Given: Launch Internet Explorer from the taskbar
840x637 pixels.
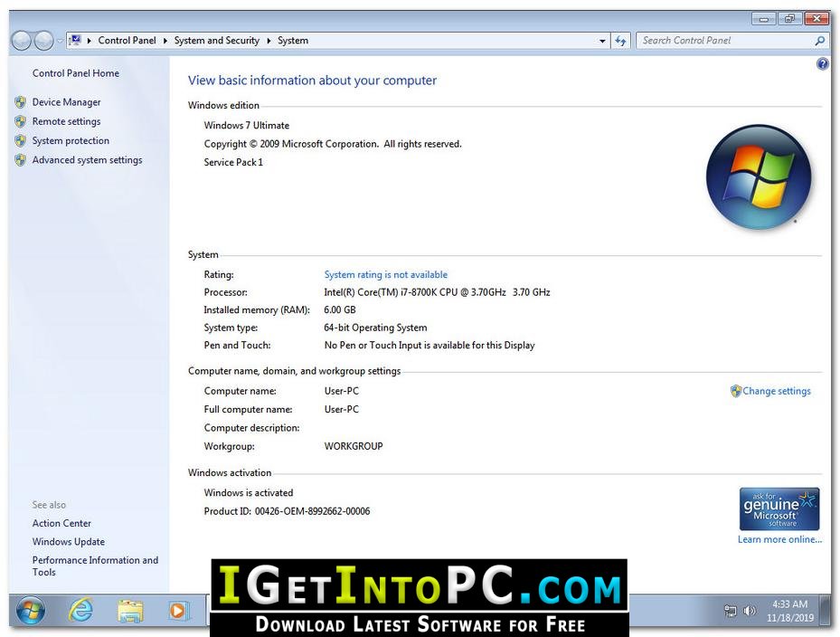Looking at the screenshot, I should pyautogui.click(x=81, y=612).
